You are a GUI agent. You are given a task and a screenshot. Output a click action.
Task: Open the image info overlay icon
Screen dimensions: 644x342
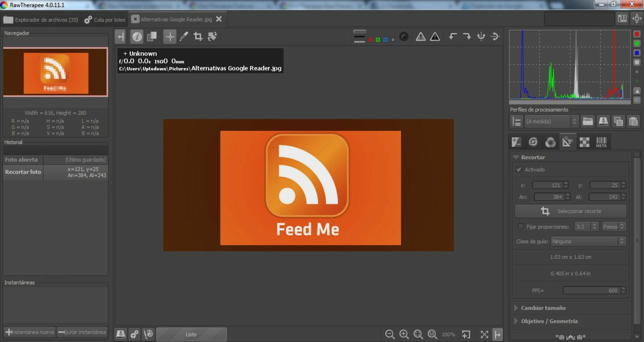(x=136, y=36)
